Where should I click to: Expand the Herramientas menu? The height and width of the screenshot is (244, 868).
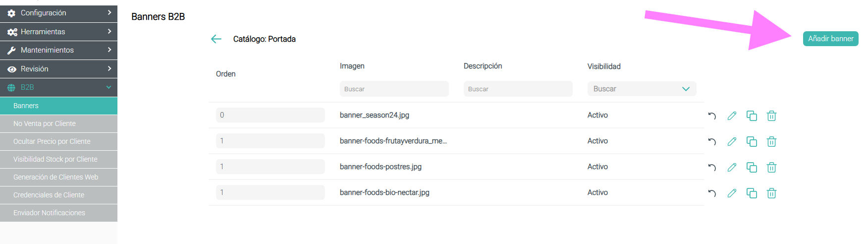tap(58, 32)
